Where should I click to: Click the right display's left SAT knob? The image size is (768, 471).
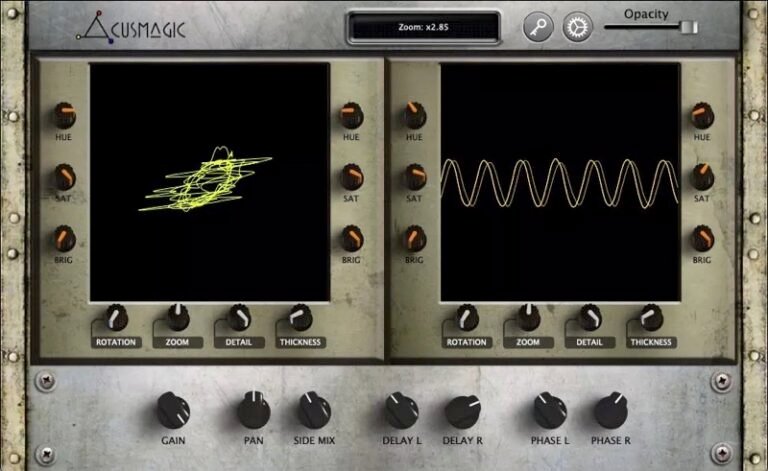[415, 177]
